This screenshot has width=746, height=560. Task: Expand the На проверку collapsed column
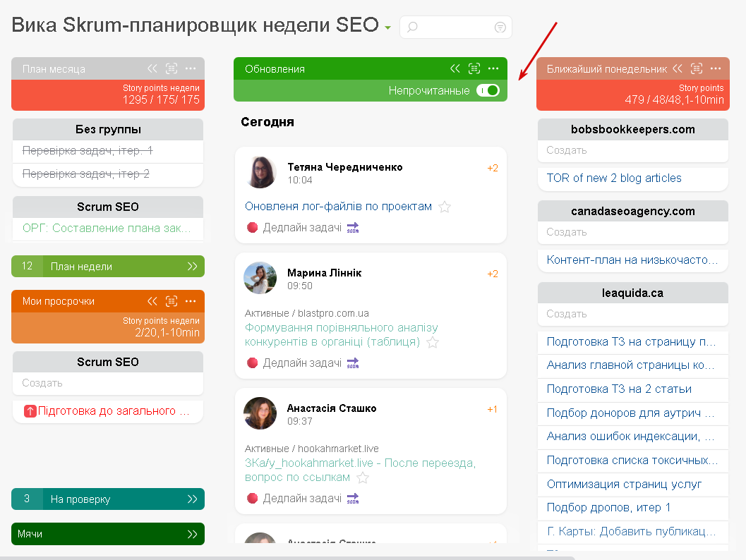(x=192, y=499)
